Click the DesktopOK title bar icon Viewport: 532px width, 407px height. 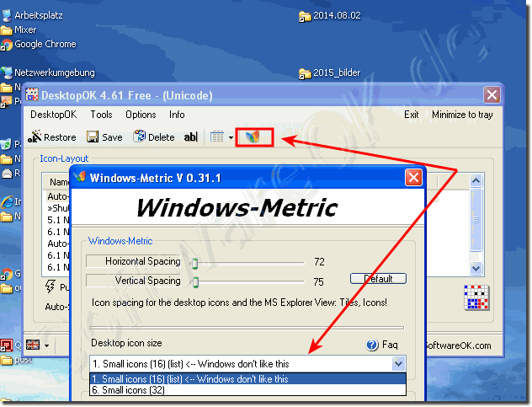pyautogui.click(x=31, y=94)
